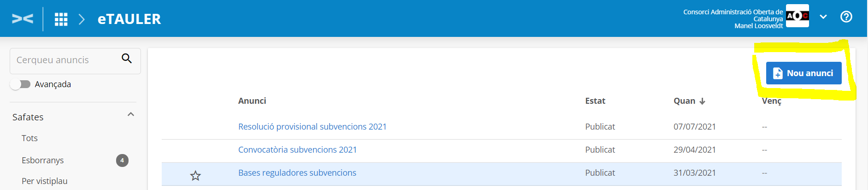Click the magnifying glass search icon
868x190 pixels.
pos(127,59)
